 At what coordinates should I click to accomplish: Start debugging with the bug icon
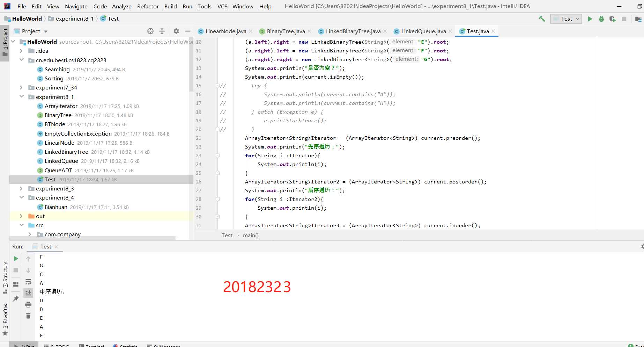point(601,19)
